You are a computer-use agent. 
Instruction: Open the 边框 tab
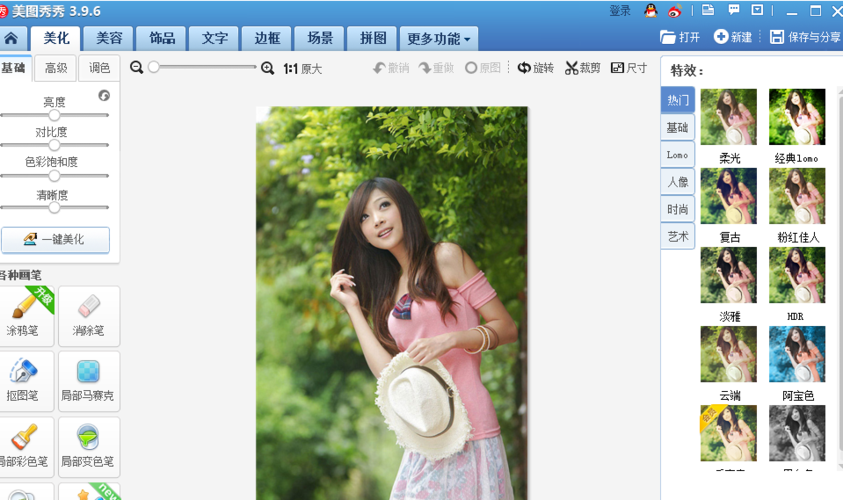click(267, 38)
